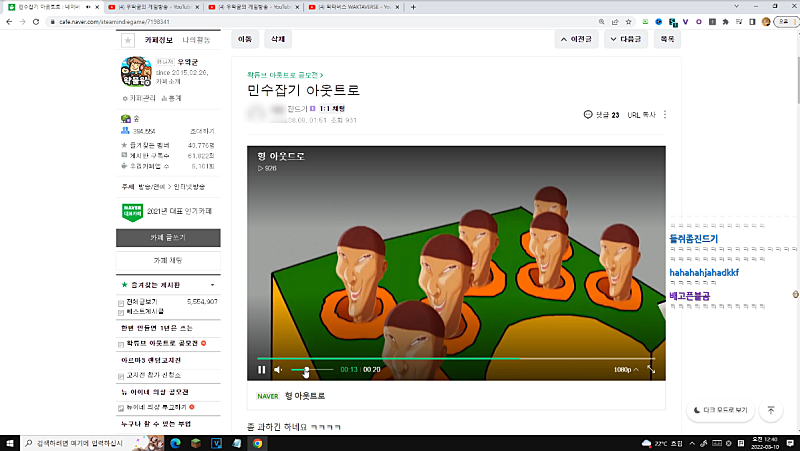800x451 pixels.
Task: Open the Chrome extensions puzzle icon
Action: pos(726,22)
